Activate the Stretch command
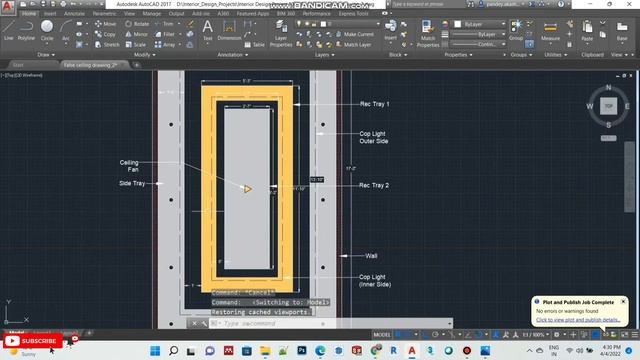 pyautogui.click(x=107, y=44)
